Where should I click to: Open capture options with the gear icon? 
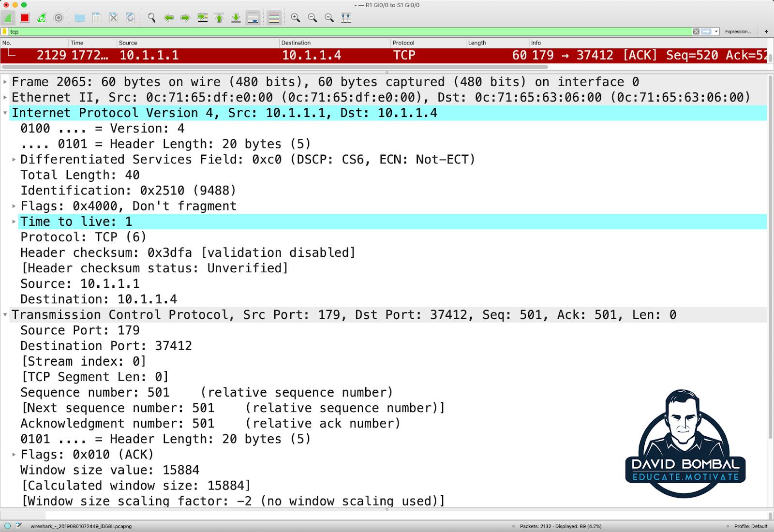click(59, 18)
